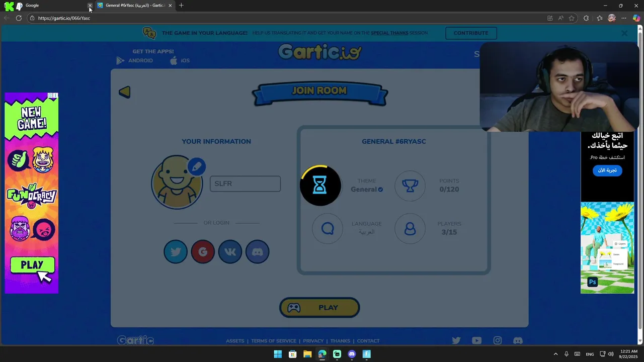Open PRIVACY footer link
Image resolution: width=644 pixels, height=362 pixels.
click(x=313, y=341)
